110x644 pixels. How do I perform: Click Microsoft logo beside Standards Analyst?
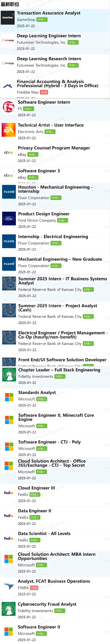pyautogui.click(x=9, y=397)
